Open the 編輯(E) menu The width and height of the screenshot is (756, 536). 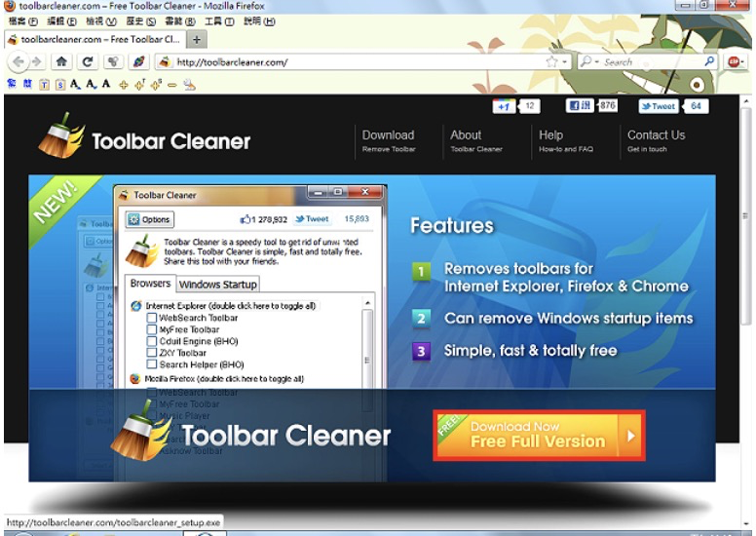pos(61,21)
